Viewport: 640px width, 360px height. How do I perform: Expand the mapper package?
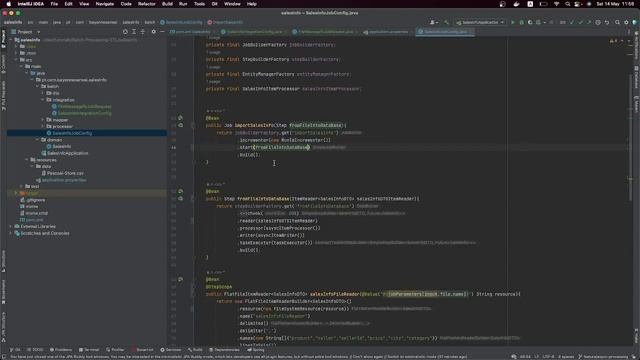point(43,120)
